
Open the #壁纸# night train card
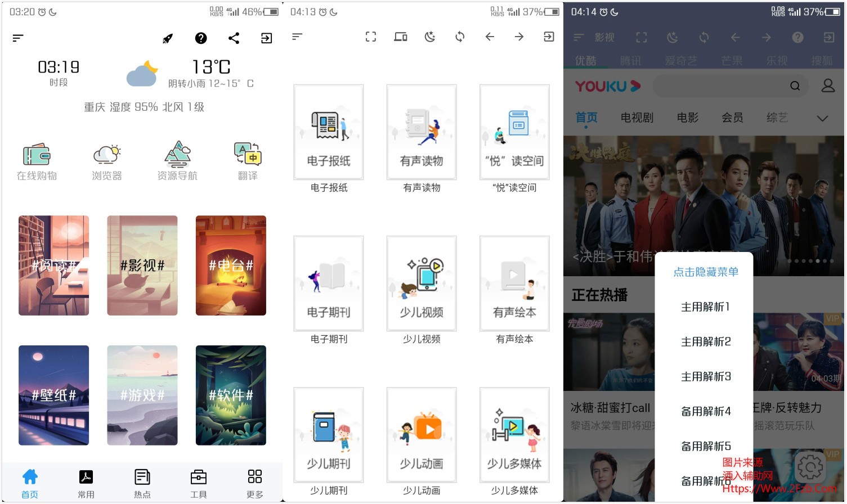[53, 395]
